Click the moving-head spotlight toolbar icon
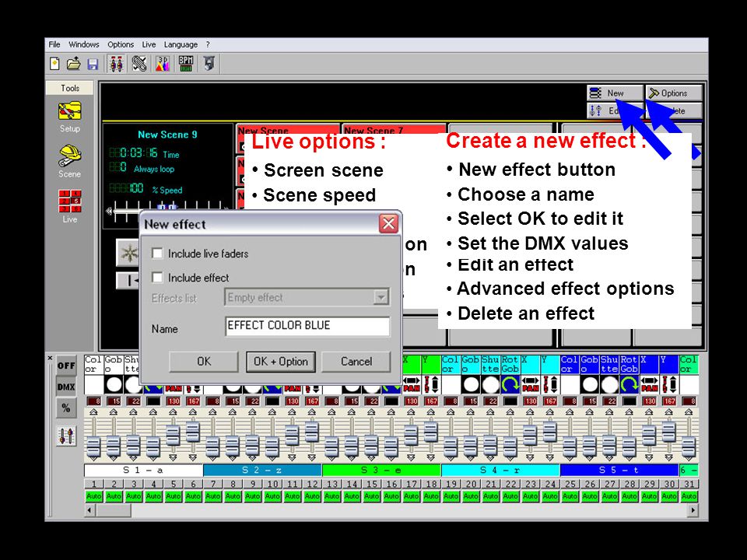 pyautogui.click(x=209, y=63)
